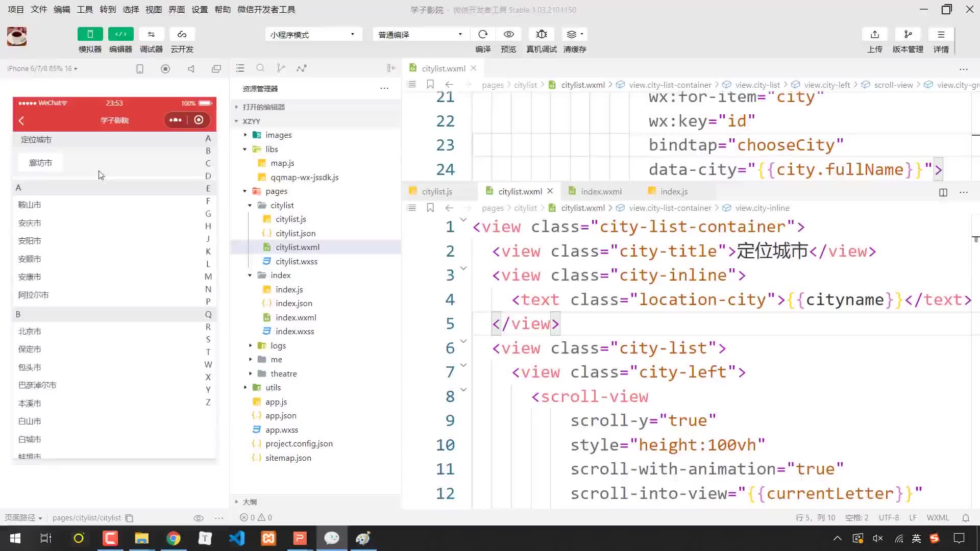Image resolution: width=980 pixels, height=551 pixels.
Task: Click the preview eye icon
Action: (508, 34)
